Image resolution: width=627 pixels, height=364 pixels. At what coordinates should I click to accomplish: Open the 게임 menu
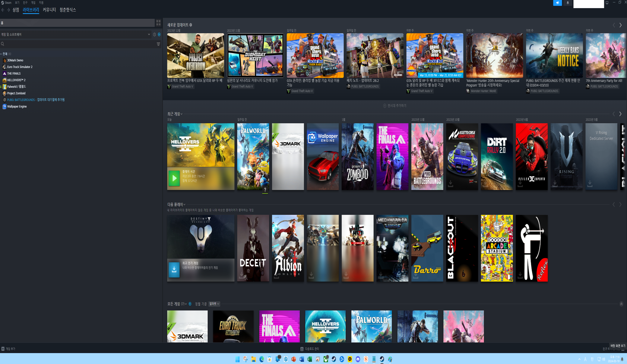tap(33, 3)
